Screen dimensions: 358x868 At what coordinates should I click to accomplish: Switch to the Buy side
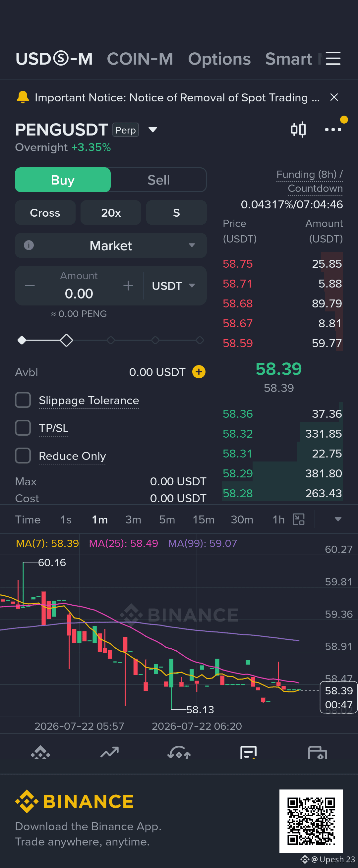tap(63, 180)
